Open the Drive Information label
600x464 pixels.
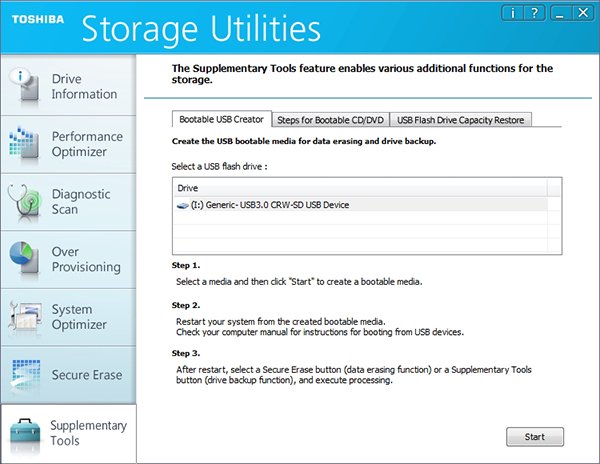[x=84, y=86]
